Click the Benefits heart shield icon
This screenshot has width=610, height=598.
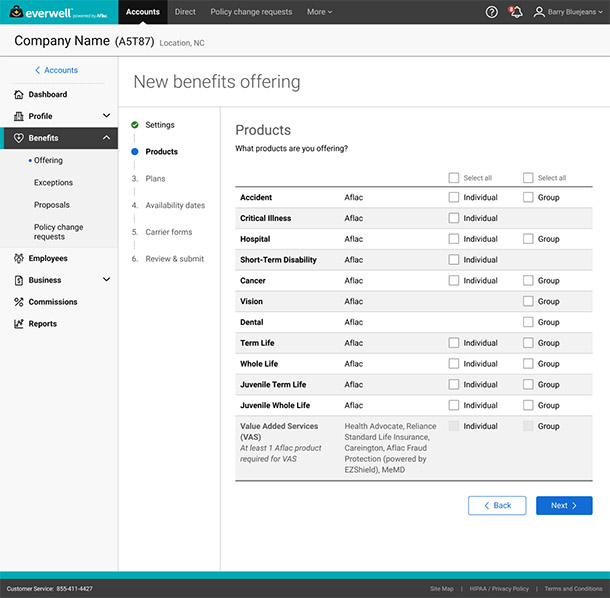pyautogui.click(x=19, y=138)
